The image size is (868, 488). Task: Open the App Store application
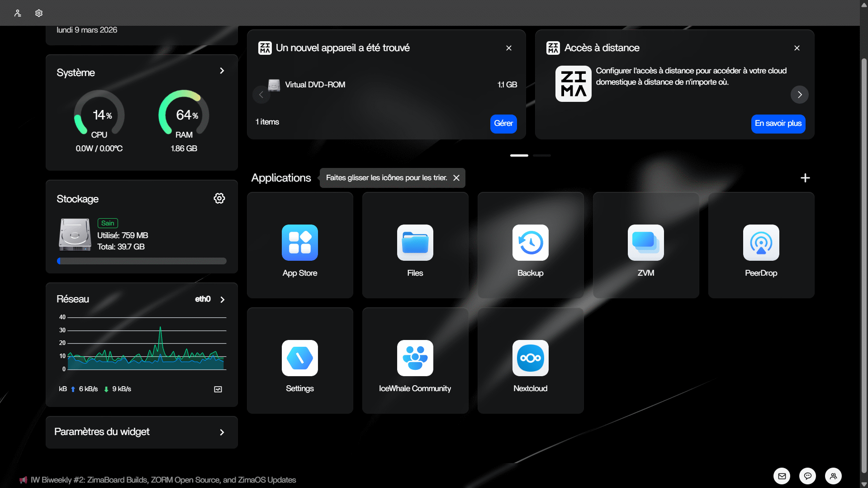point(299,243)
